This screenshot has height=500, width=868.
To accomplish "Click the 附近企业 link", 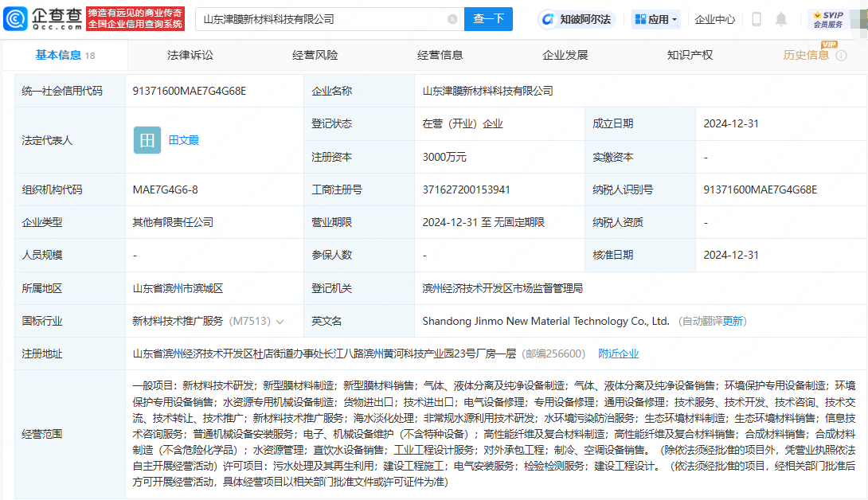I will pos(618,354).
